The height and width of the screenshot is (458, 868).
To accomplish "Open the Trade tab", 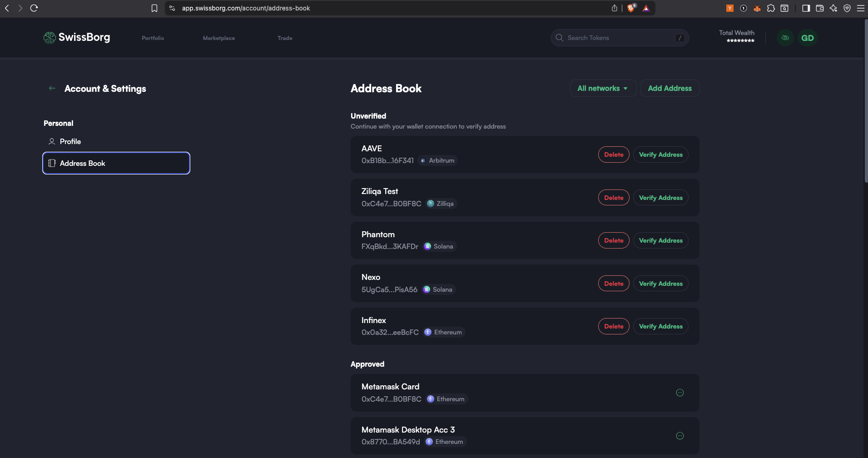I will tap(285, 38).
